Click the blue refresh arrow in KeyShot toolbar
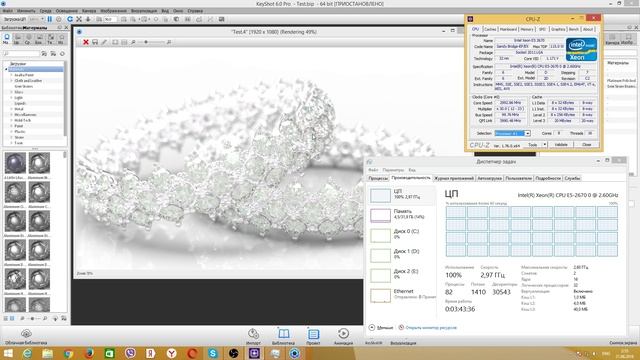The width and height of the screenshot is (640, 360). coord(70,19)
